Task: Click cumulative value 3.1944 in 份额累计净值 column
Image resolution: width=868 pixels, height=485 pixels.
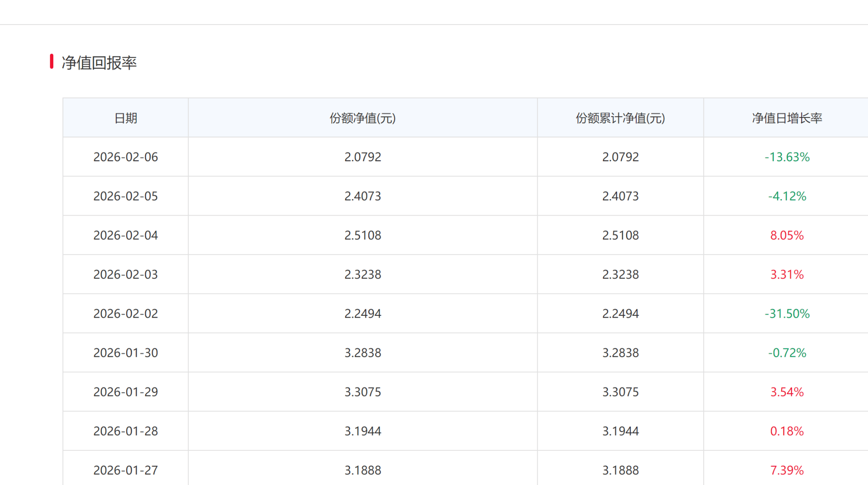Action: pos(620,431)
